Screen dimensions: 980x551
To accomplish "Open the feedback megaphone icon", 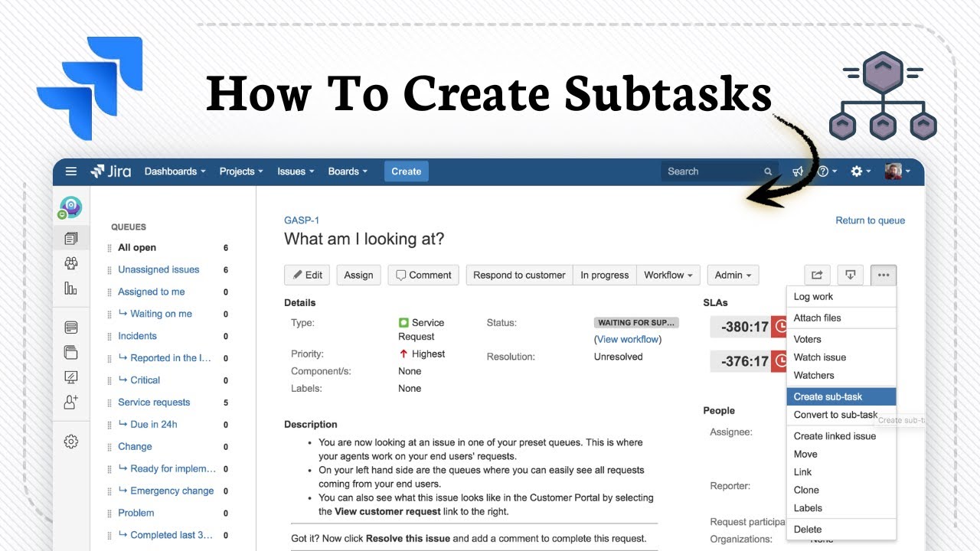I will [x=798, y=171].
